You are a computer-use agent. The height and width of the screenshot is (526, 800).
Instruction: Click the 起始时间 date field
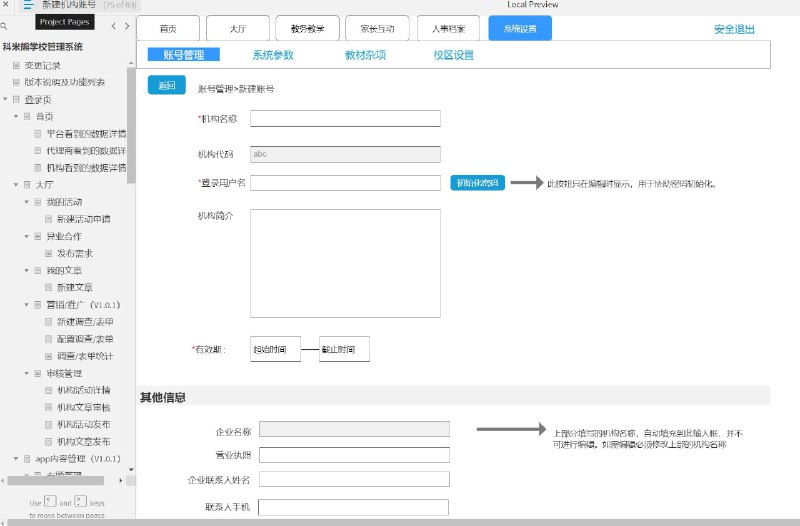click(x=276, y=349)
